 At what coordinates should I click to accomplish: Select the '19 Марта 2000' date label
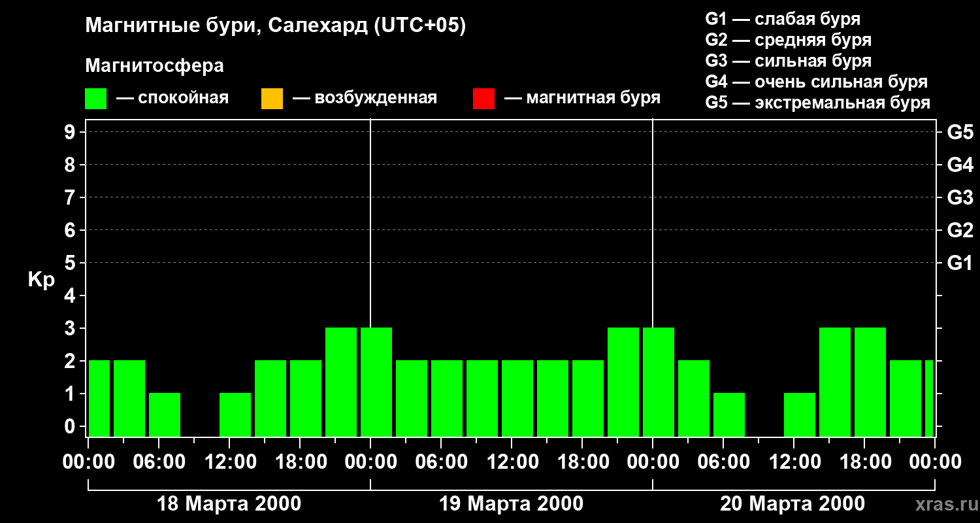point(511,504)
